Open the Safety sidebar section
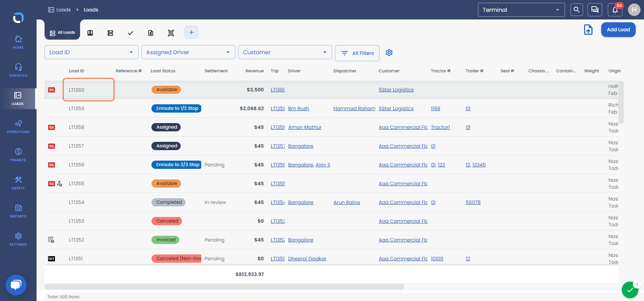 pyautogui.click(x=18, y=183)
